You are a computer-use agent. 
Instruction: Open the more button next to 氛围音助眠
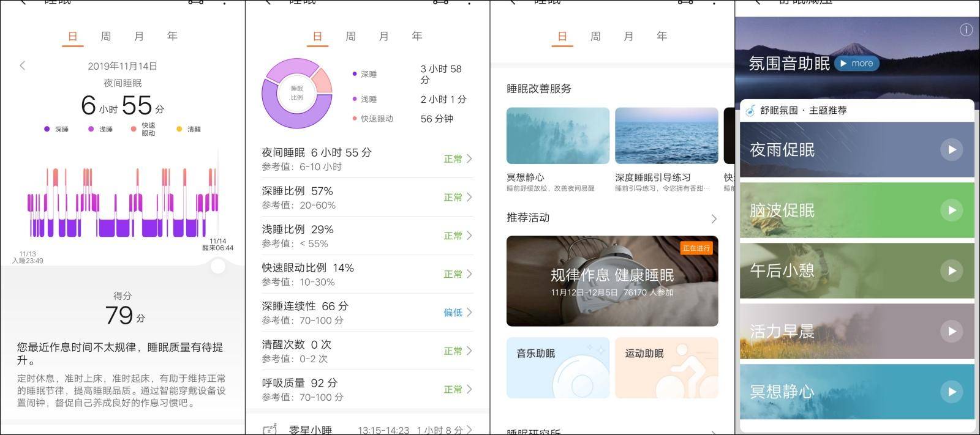(856, 63)
